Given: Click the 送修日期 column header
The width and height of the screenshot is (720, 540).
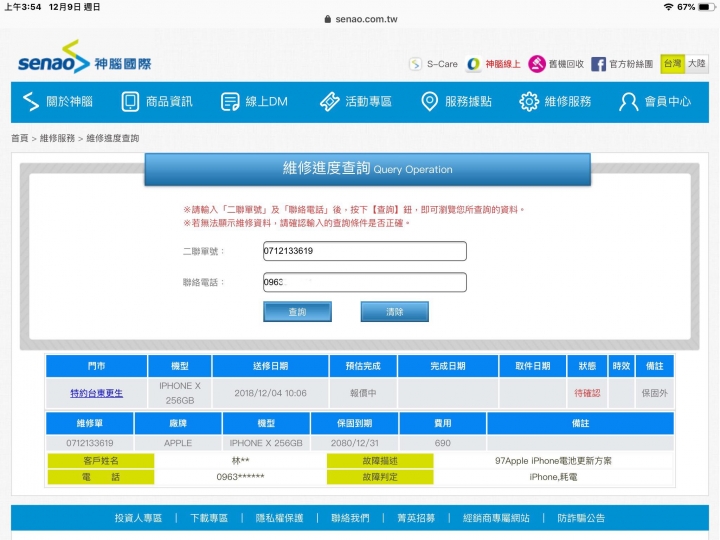Looking at the screenshot, I should click(270, 366).
